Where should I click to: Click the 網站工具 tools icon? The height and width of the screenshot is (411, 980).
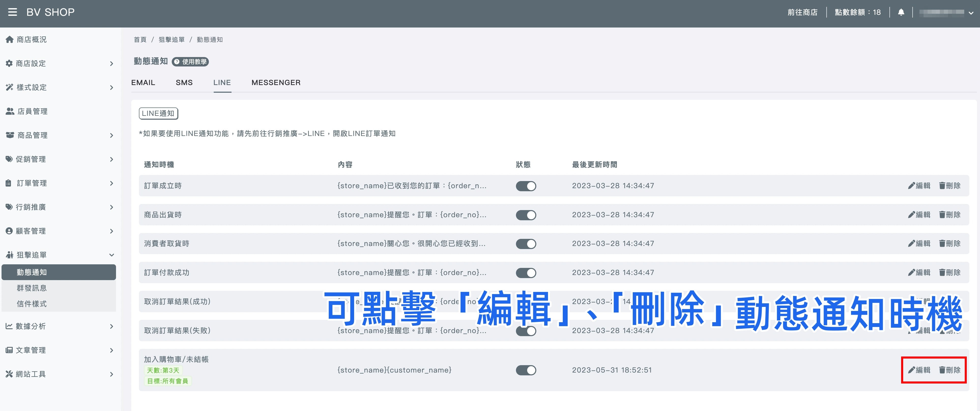[9, 374]
